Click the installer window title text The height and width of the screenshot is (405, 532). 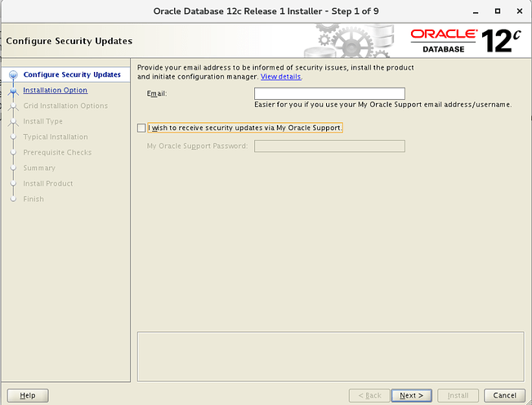pyautogui.click(x=266, y=11)
